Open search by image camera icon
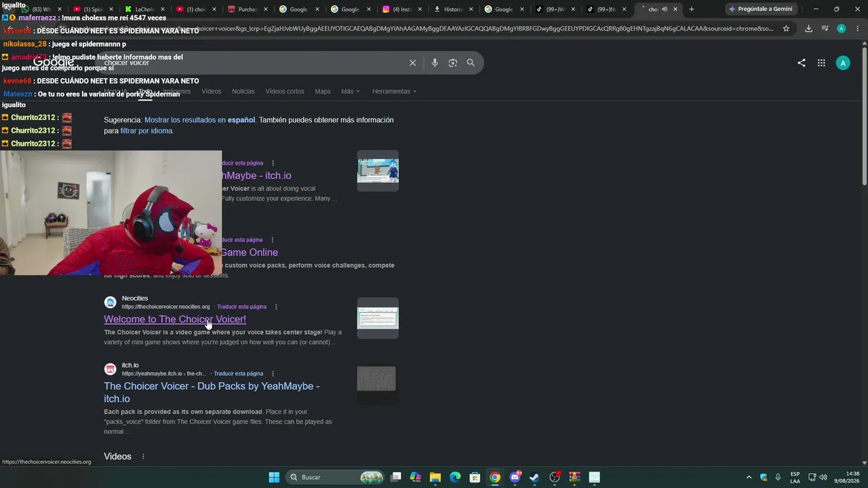Screen dimensions: 868x488 (453, 62)
